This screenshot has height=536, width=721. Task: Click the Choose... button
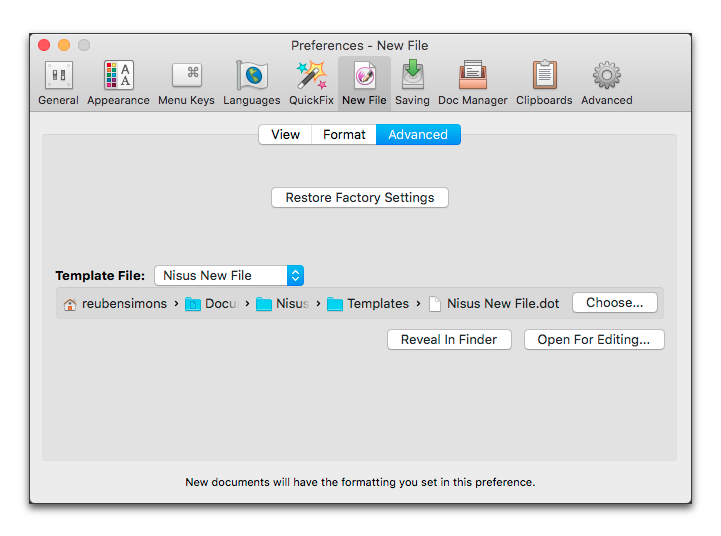[614, 302]
